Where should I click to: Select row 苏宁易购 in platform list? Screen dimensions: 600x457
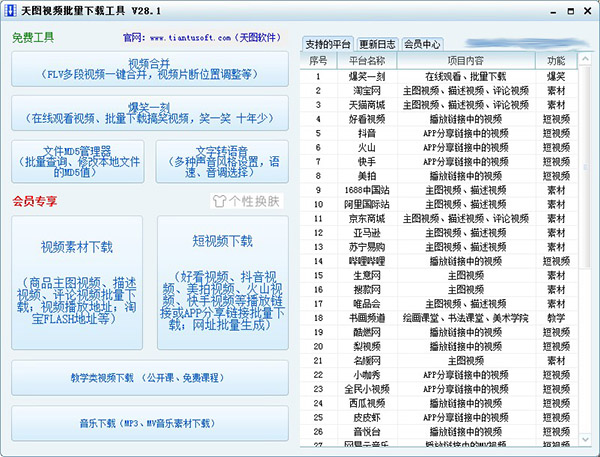(439, 247)
